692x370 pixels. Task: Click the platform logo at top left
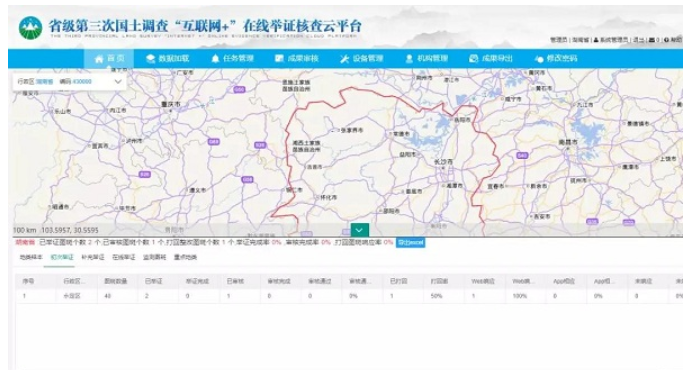30,28
